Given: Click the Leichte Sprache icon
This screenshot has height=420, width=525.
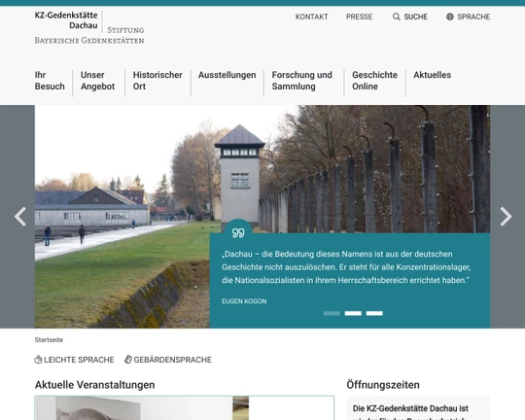Looking at the screenshot, I should (x=38, y=360).
